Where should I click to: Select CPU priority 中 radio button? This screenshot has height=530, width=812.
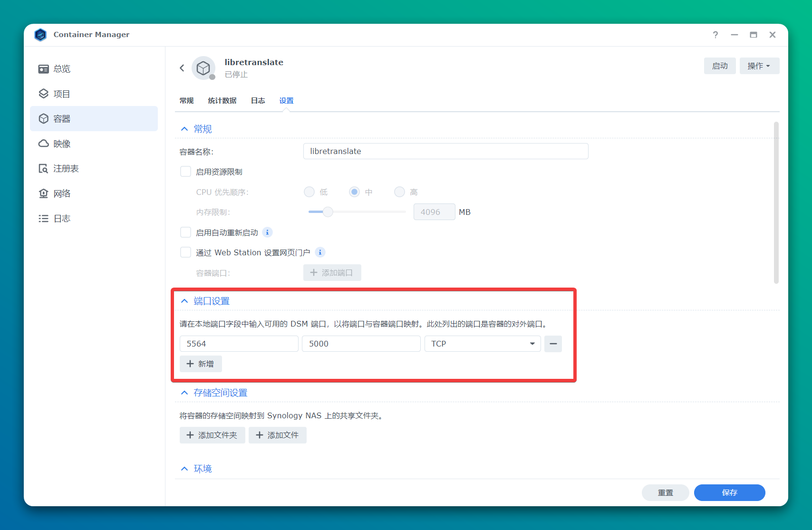[x=354, y=192]
